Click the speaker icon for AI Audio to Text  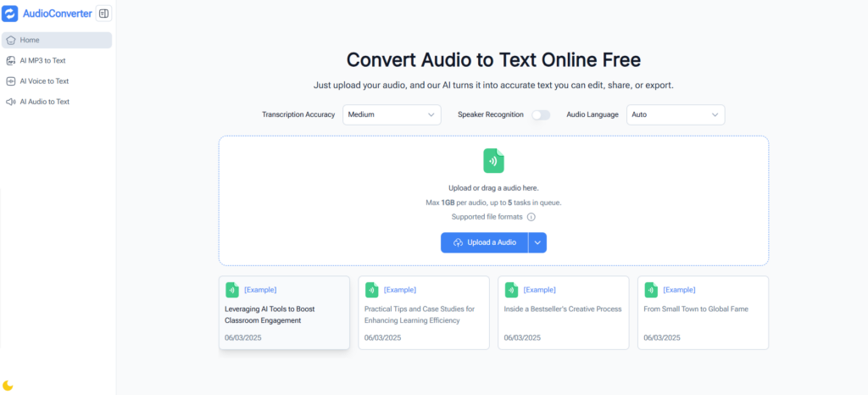[10, 102]
